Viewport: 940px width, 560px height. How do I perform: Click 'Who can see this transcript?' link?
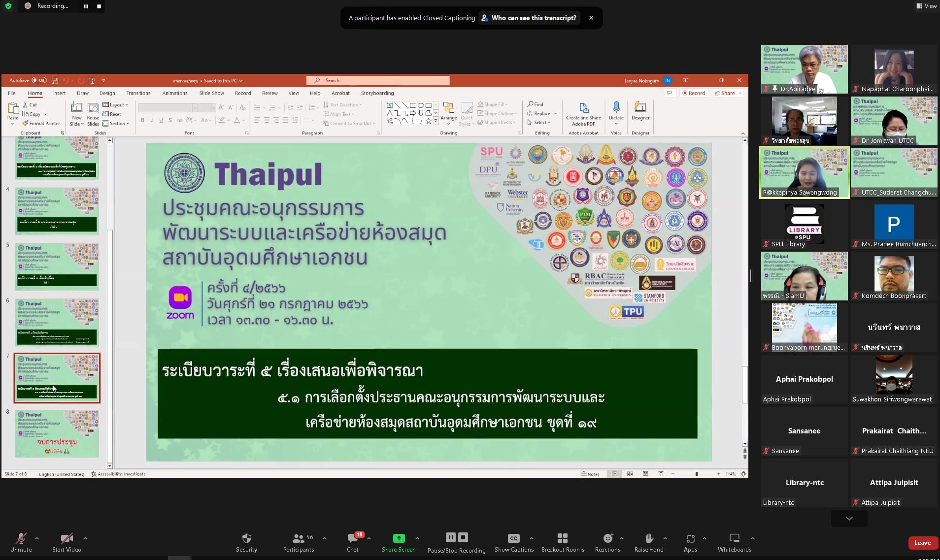534,18
